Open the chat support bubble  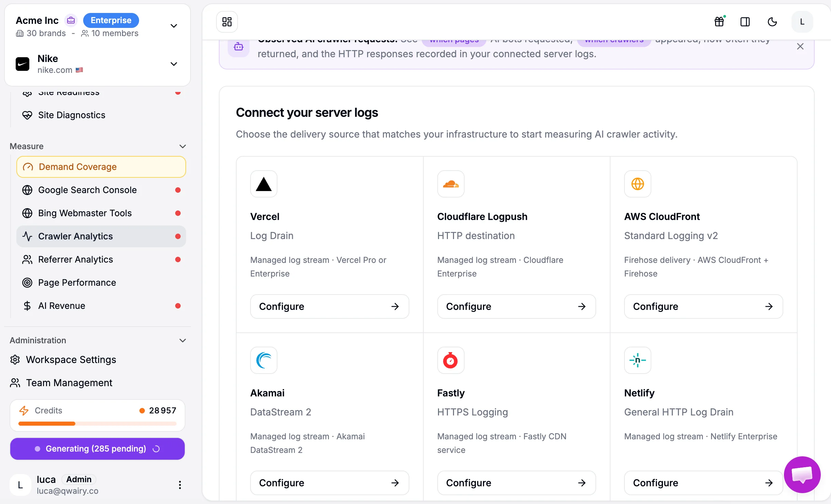[802, 475]
